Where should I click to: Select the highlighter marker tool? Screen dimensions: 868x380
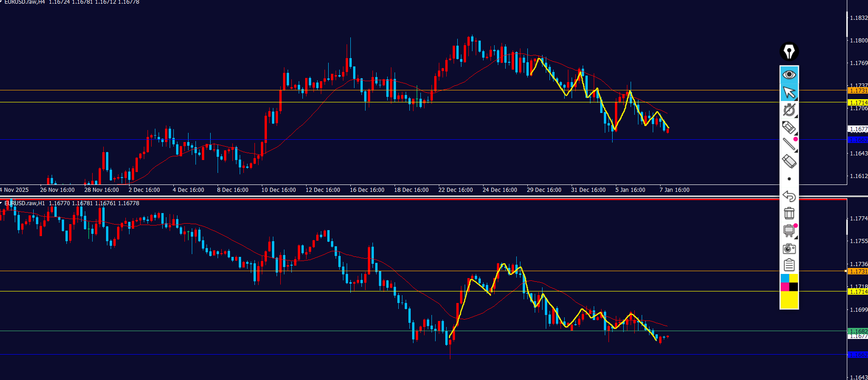[789, 127]
